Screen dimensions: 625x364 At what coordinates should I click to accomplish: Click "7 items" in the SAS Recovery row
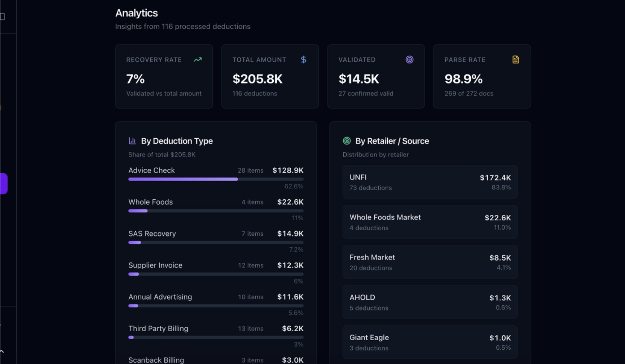(x=253, y=234)
